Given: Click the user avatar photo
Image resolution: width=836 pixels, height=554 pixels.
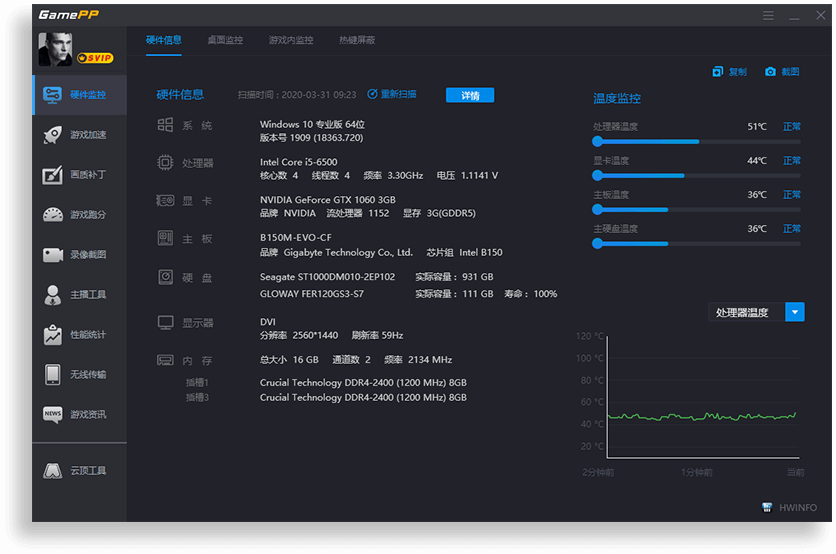Looking at the screenshot, I should [x=55, y=50].
